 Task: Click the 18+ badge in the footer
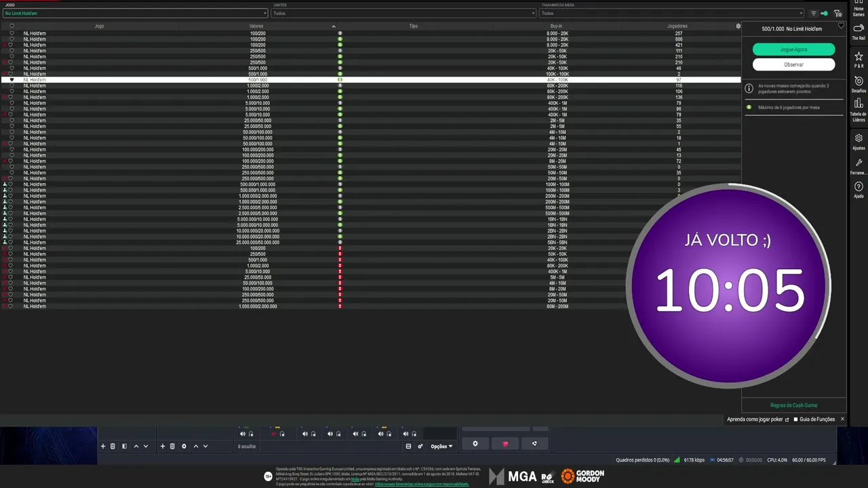[x=268, y=476]
